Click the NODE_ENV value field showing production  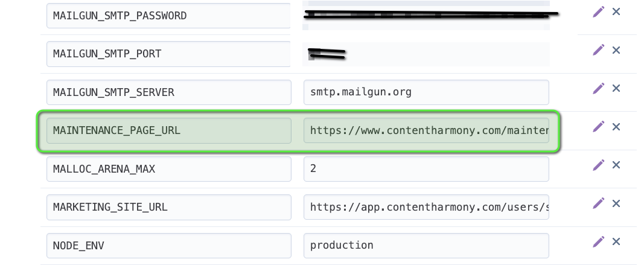[426, 246]
